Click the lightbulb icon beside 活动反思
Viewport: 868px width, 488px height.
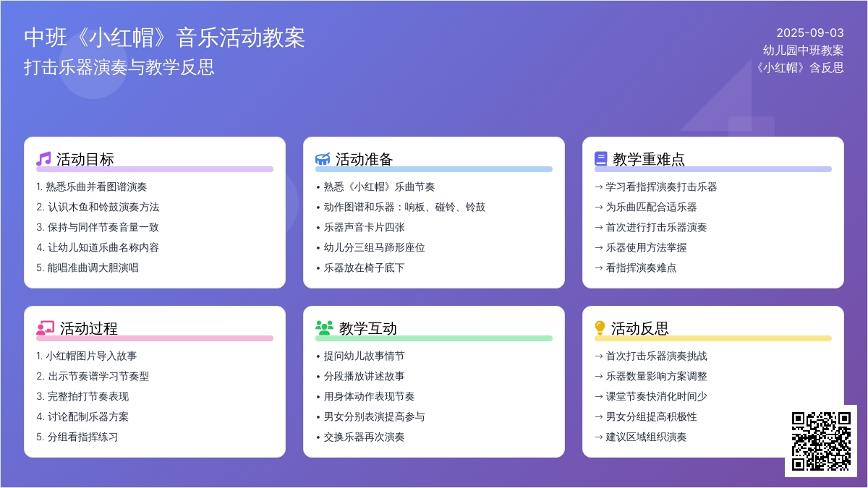tap(600, 328)
